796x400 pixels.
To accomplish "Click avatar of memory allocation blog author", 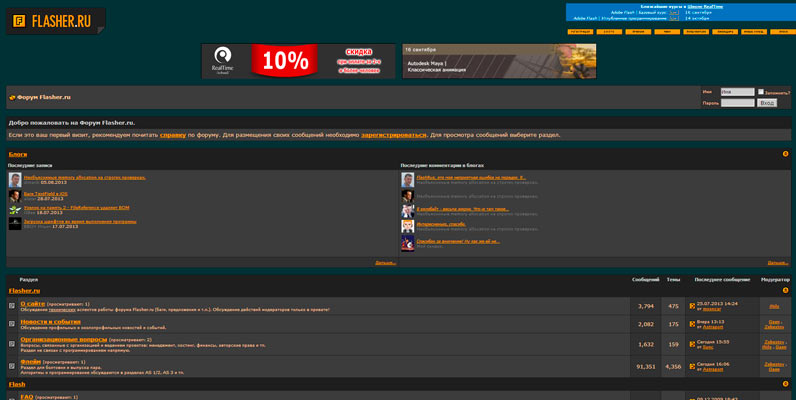I will tap(15, 180).
